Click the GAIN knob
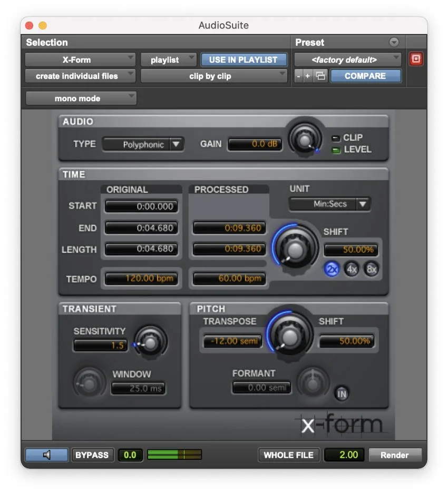448x493 pixels. point(305,139)
